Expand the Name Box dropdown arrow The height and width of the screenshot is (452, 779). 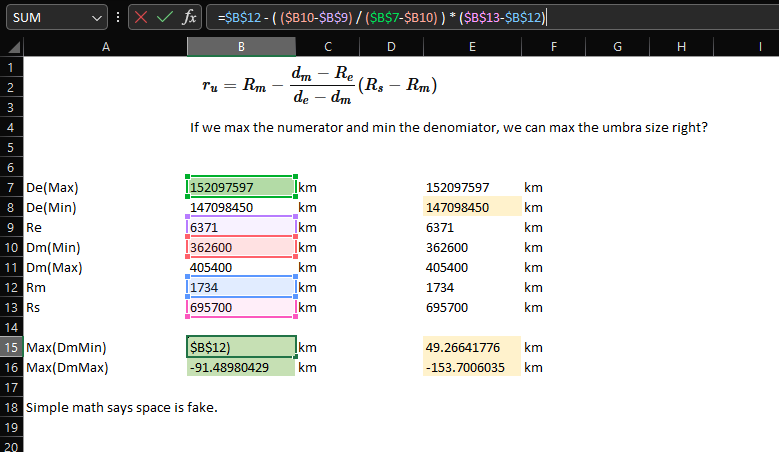point(96,17)
